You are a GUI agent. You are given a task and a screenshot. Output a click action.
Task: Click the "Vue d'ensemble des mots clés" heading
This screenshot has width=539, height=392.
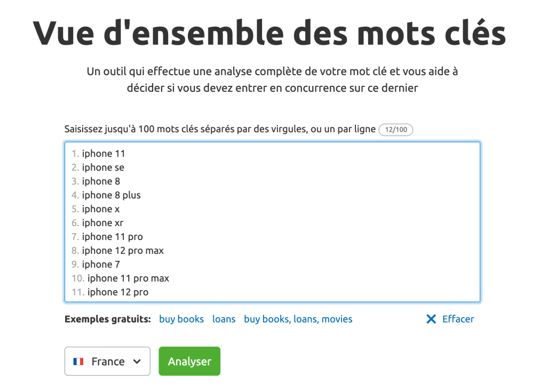[269, 33]
